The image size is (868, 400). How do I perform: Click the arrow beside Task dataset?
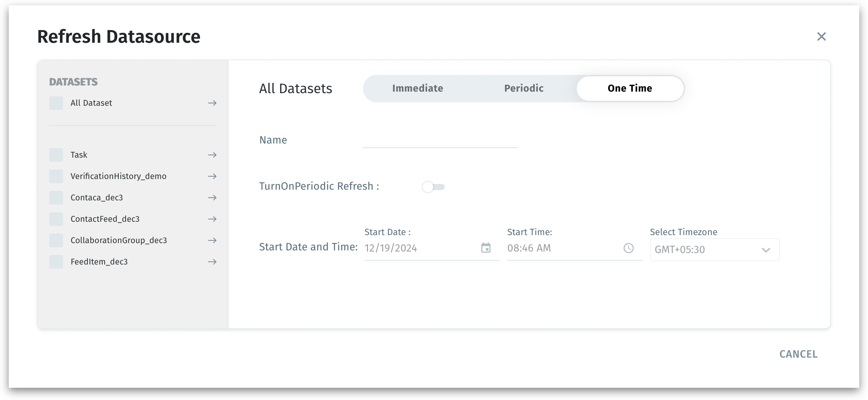click(x=212, y=155)
